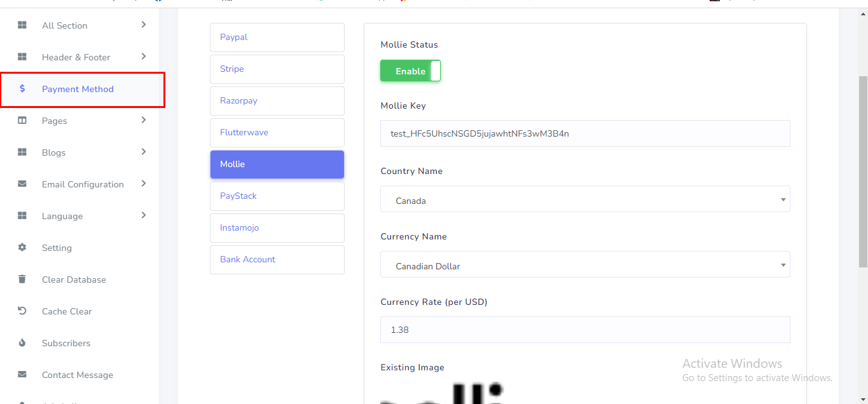Toggle the Mollie Status Enable switch
868x404 pixels.
tap(410, 71)
